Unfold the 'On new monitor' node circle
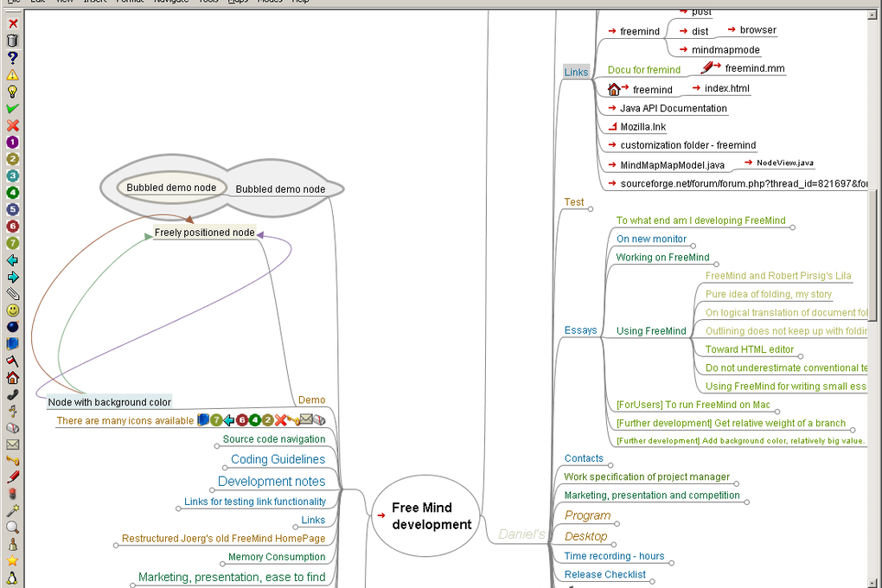Viewport: 882px width, 588px height. [x=693, y=246]
